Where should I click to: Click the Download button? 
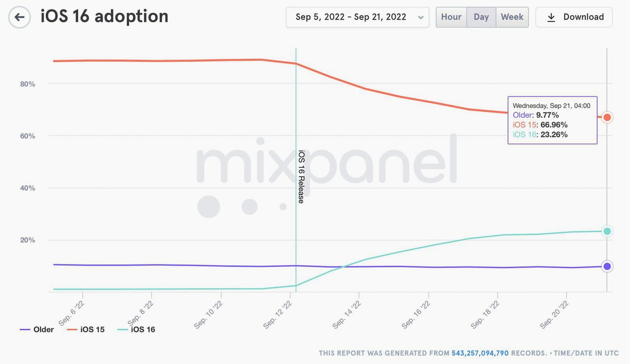574,17
